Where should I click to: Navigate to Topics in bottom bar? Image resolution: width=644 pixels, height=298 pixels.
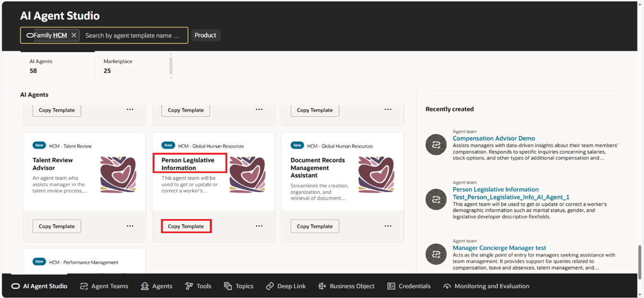pyautogui.click(x=239, y=286)
